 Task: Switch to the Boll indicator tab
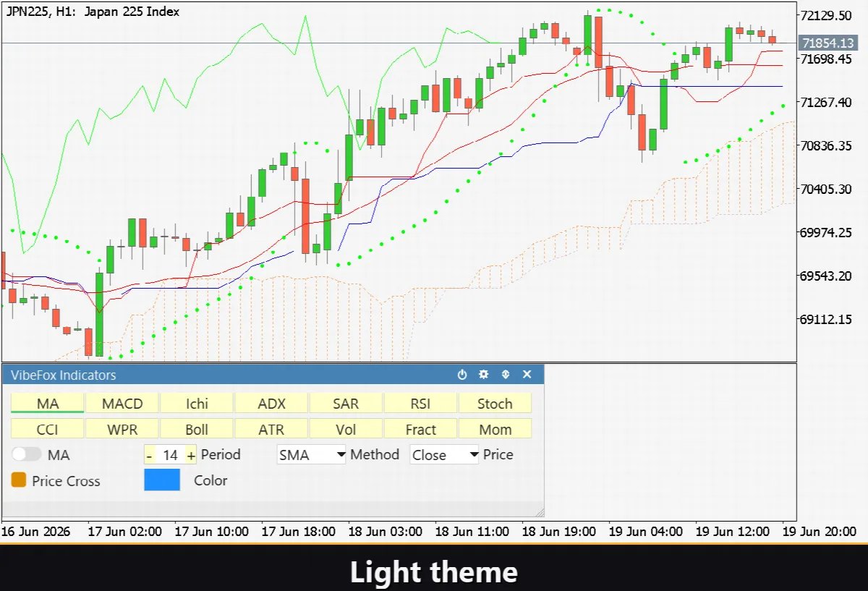197,429
